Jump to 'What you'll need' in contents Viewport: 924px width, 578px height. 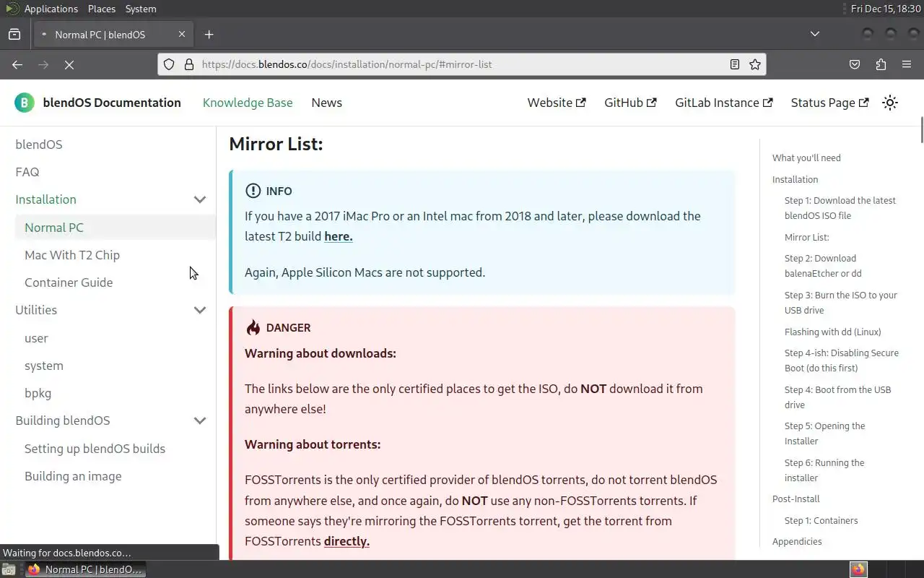point(806,158)
